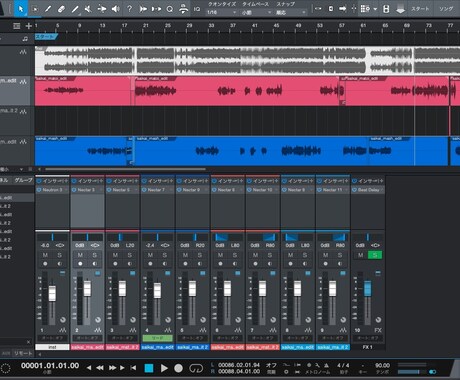Solo mixer channel 1 inst
Screen dimensions: 460x380
[x=59, y=255]
